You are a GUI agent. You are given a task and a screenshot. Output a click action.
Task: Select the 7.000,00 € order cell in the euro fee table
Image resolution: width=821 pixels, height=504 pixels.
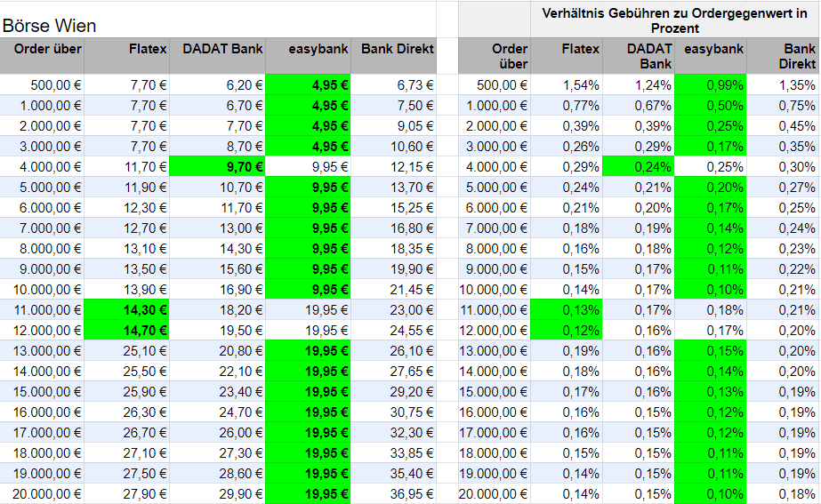tap(42, 228)
